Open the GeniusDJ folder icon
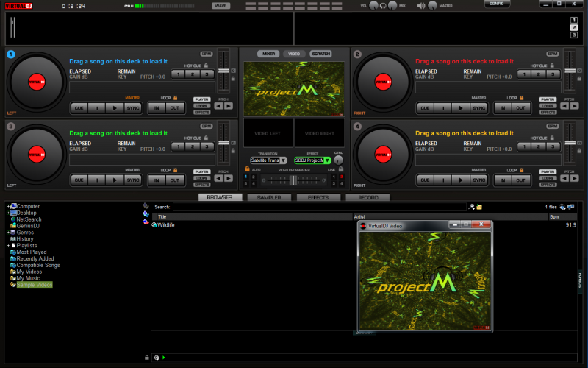The height and width of the screenshot is (368, 588). tap(13, 226)
